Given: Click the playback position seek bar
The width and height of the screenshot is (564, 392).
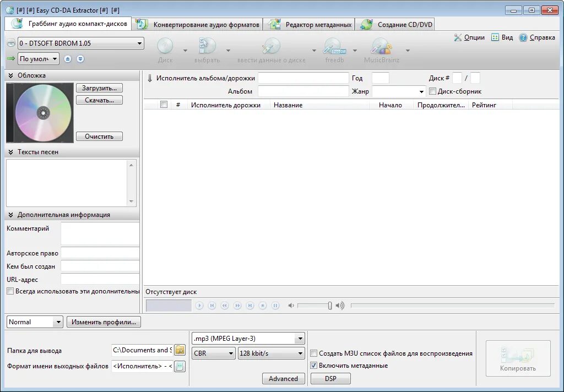Looking at the screenshot, I should click(453, 306).
